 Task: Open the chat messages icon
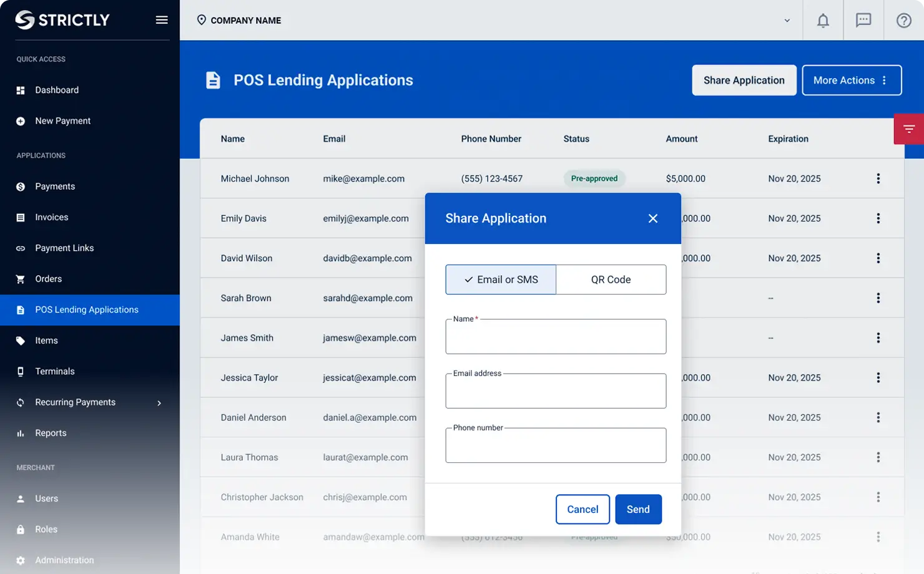[863, 21]
